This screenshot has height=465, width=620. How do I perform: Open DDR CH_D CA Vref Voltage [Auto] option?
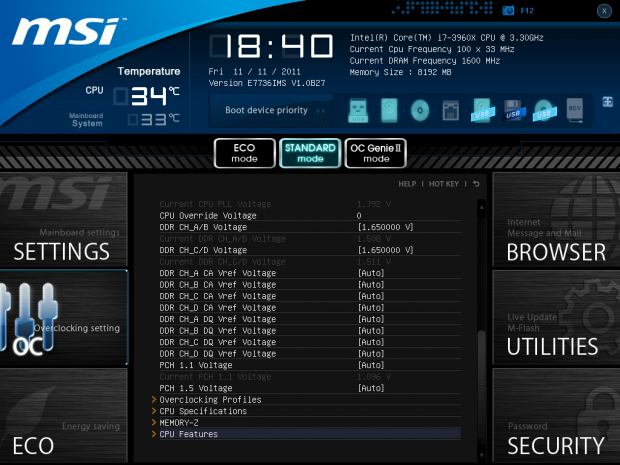371,307
